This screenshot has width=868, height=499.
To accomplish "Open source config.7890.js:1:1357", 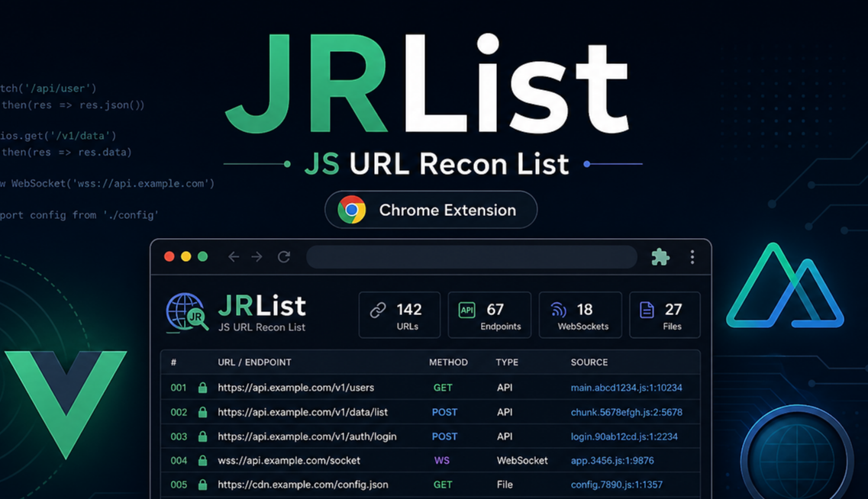I will coord(617,485).
